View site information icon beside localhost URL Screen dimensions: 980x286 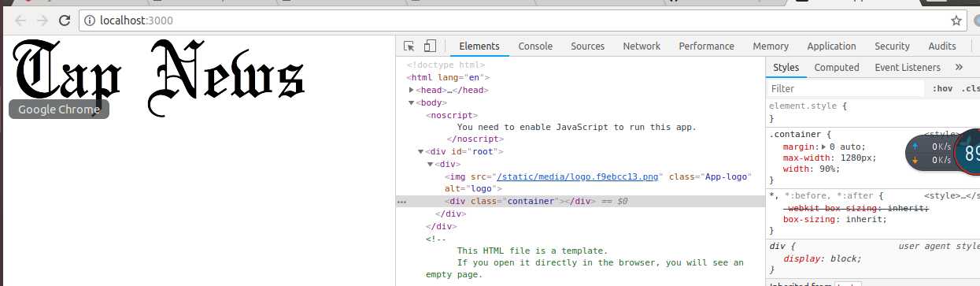(89, 20)
